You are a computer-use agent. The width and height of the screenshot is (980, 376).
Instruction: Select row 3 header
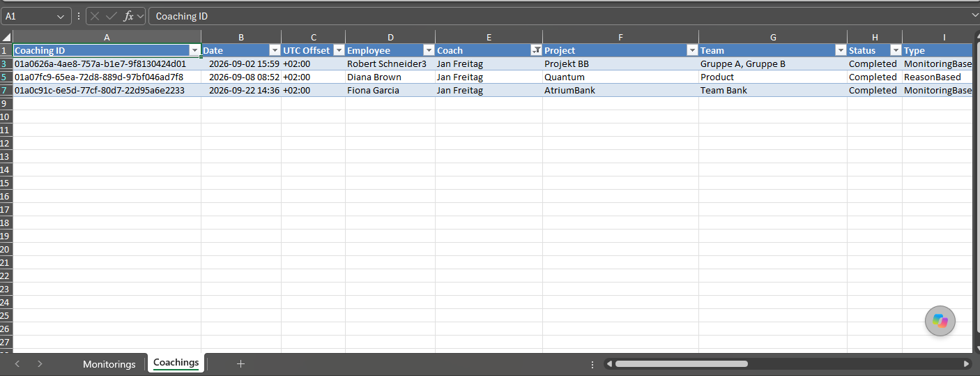pos(6,63)
